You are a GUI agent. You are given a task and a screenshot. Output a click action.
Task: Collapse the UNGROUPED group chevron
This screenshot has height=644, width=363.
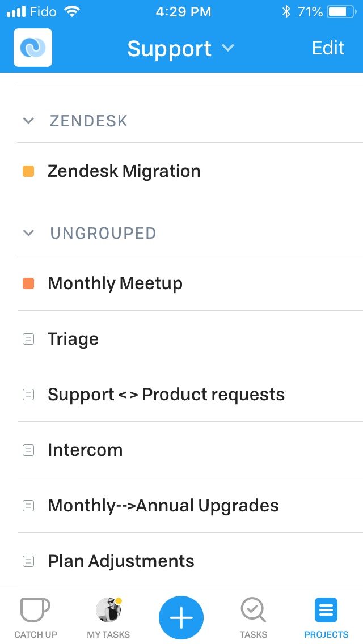tap(28, 233)
